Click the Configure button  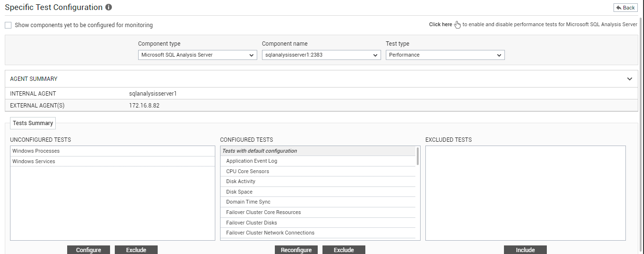point(89,250)
